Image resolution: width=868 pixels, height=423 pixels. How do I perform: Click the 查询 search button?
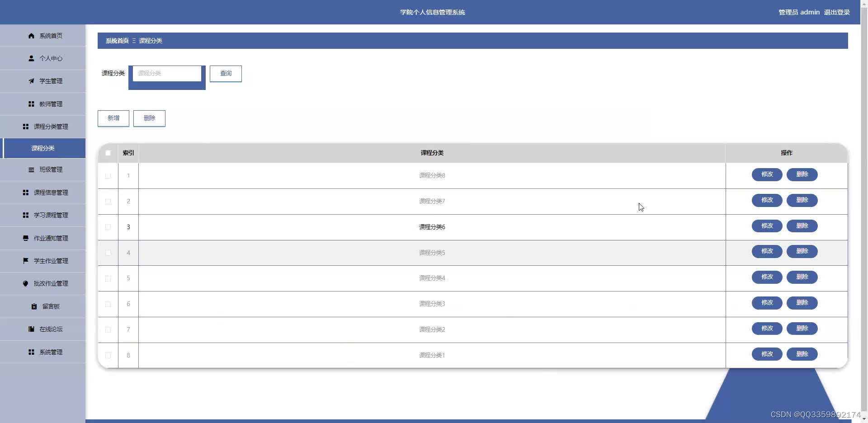click(226, 74)
